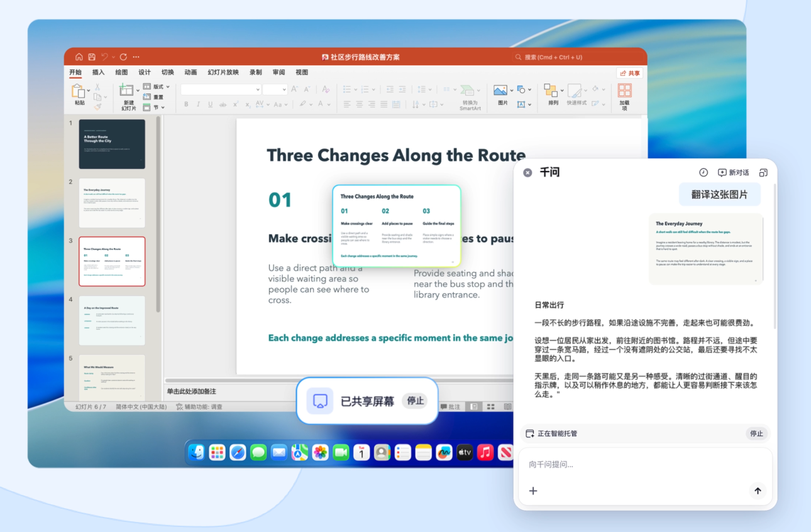The height and width of the screenshot is (532, 811).
Task: Open the history clock icon in 千问 panel
Action: pos(703,172)
